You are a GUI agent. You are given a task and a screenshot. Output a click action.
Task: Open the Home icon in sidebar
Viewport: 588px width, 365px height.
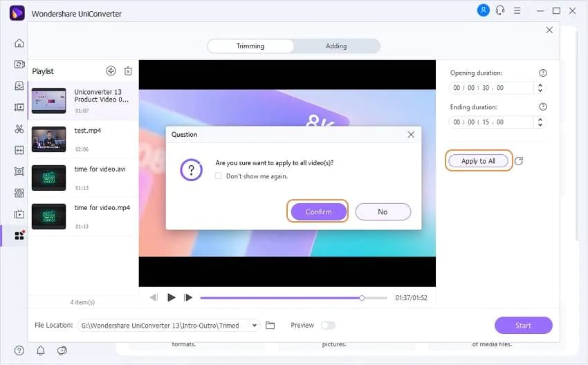pos(19,43)
